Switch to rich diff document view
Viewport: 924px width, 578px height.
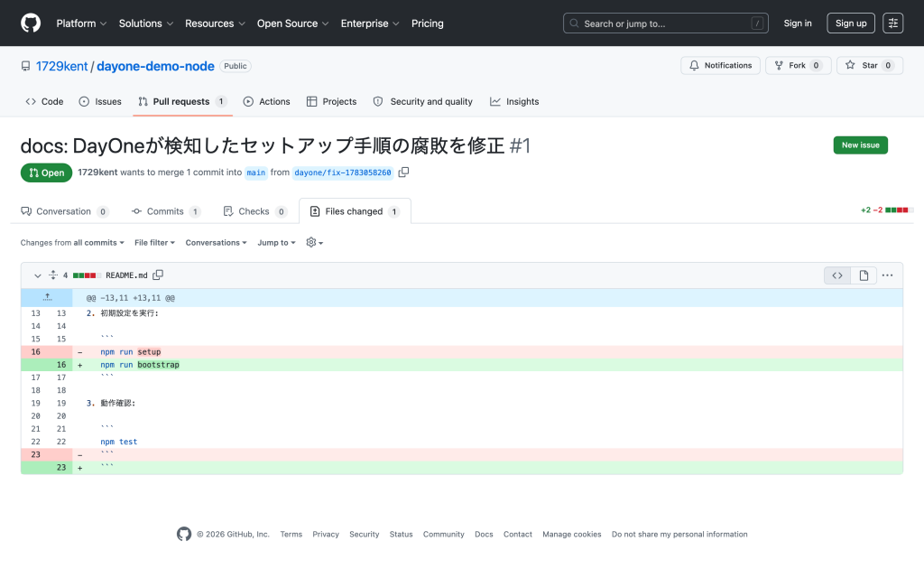pos(864,275)
